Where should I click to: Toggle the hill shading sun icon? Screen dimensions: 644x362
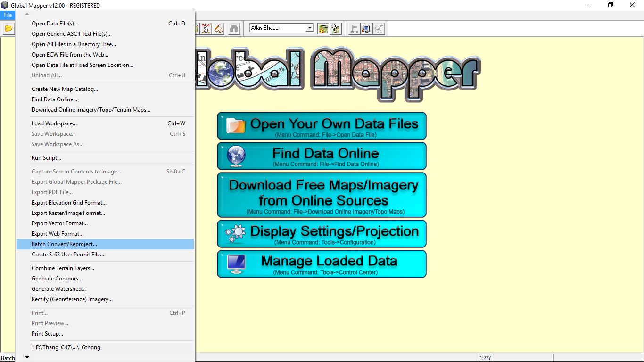tap(323, 28)
